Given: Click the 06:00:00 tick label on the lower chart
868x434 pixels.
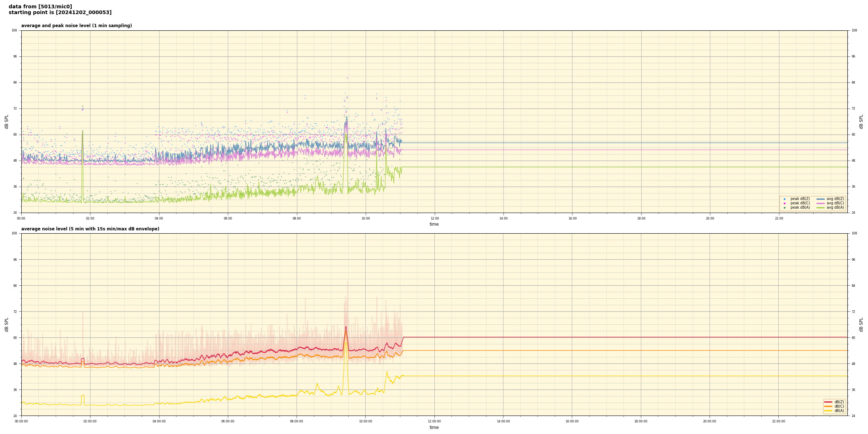Looking at the screenshot, I should (227, 421).
